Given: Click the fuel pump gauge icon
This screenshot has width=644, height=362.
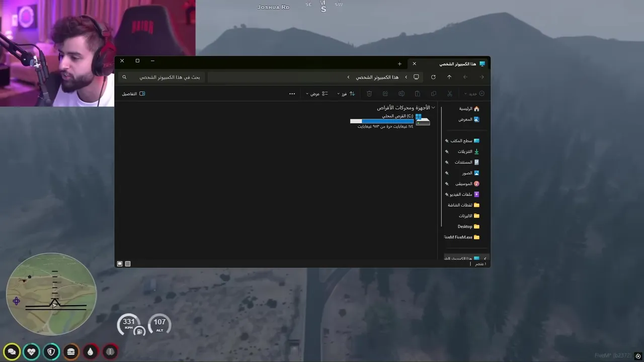Looking at the screenshot, I should coord(140,331).
